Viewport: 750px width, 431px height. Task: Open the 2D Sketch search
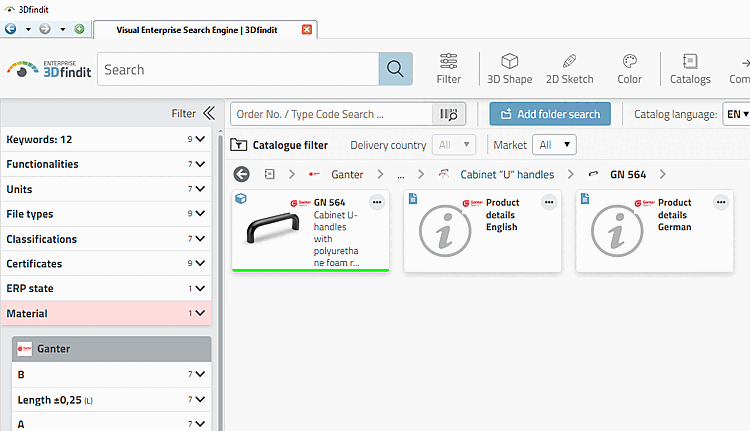coord(570,69)
